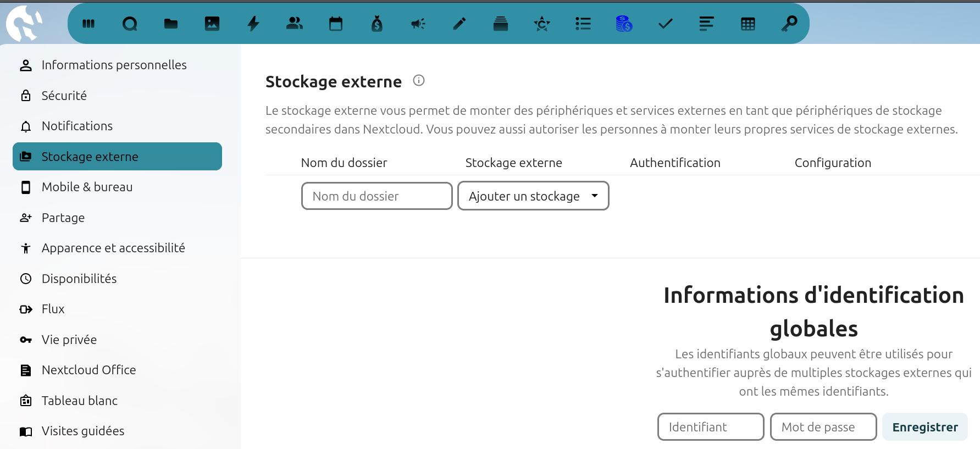The image size is (980, 449).
Task: Expand the Ajouter un stockage dropdown
Action: click(533, 196)
